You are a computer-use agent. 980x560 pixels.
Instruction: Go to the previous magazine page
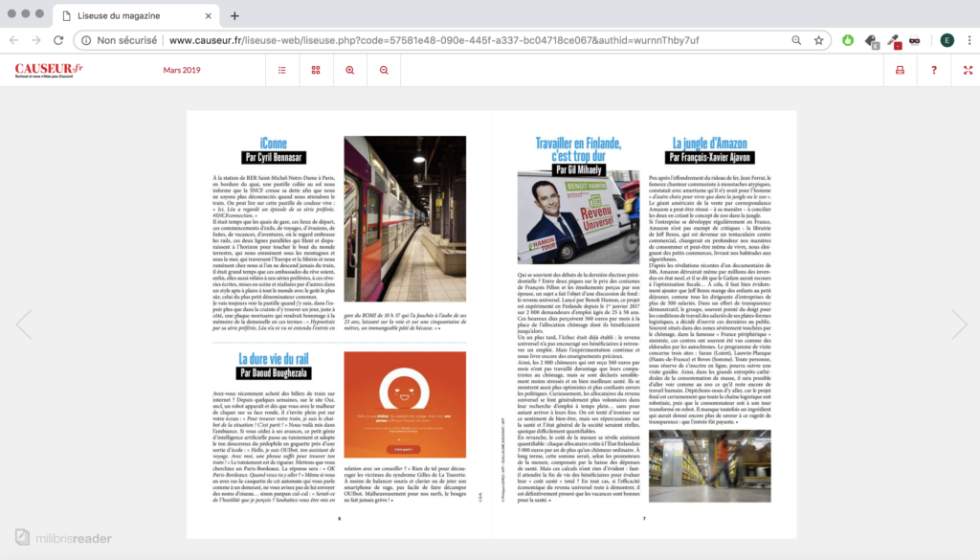pyautogui.click(x=24, y=324)
